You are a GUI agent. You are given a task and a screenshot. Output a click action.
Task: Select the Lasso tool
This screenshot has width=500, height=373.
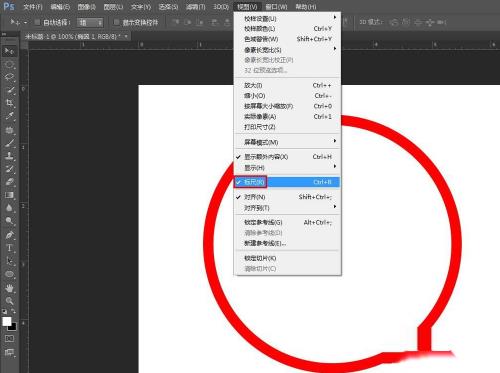9,77
